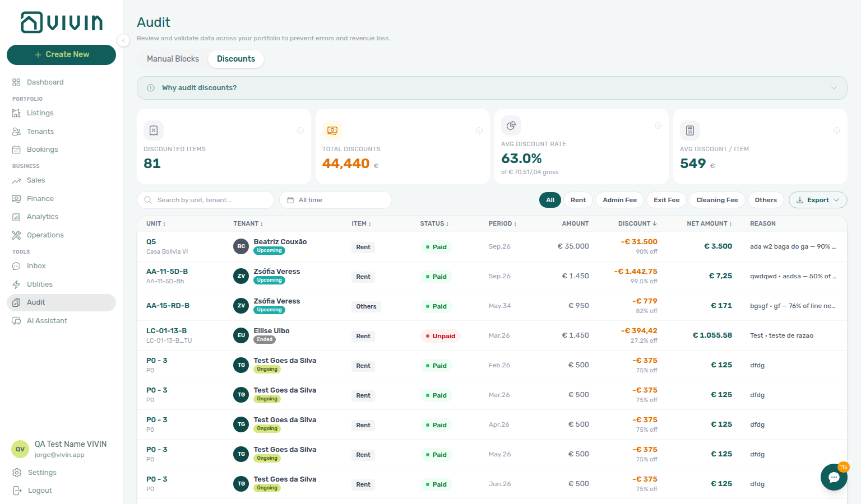Click the 63.0% average discount rate
This screenshot has height=504, width=861.
[521, 158]
